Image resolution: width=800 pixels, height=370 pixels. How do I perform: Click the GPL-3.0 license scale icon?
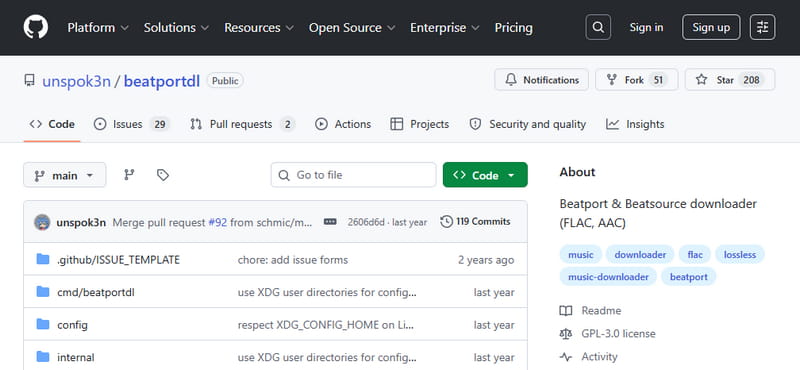click(565, 334)
